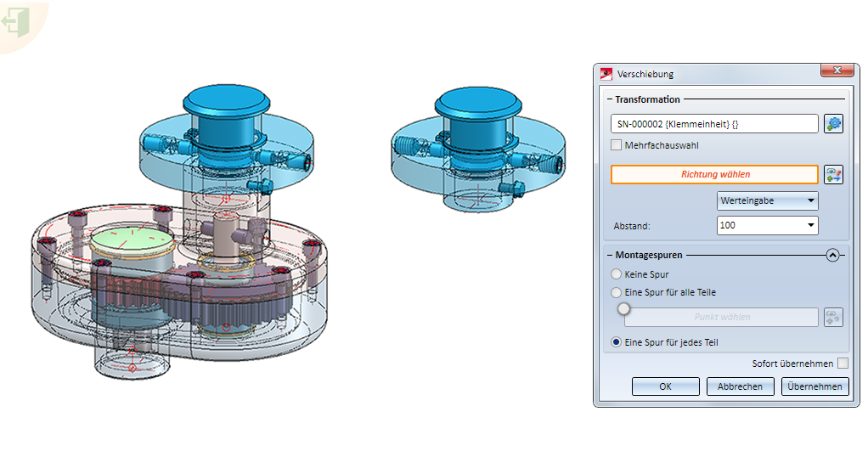Select the Keine Spur radio option
Screen dimensions: 868x451
[x=616, y=274]
